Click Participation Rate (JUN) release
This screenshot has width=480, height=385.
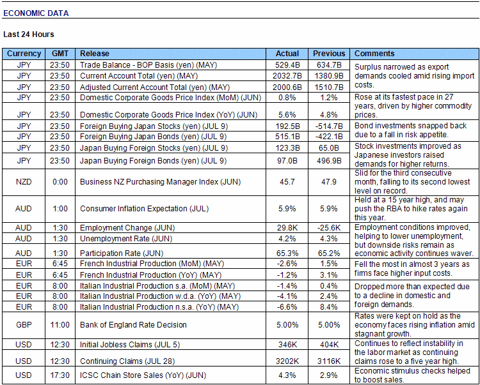click(121, 253)
